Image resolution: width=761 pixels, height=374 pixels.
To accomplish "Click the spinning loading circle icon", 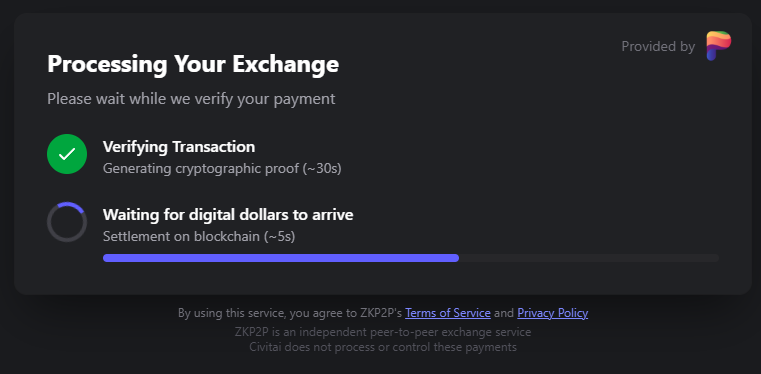I will (x=67, y=222).
